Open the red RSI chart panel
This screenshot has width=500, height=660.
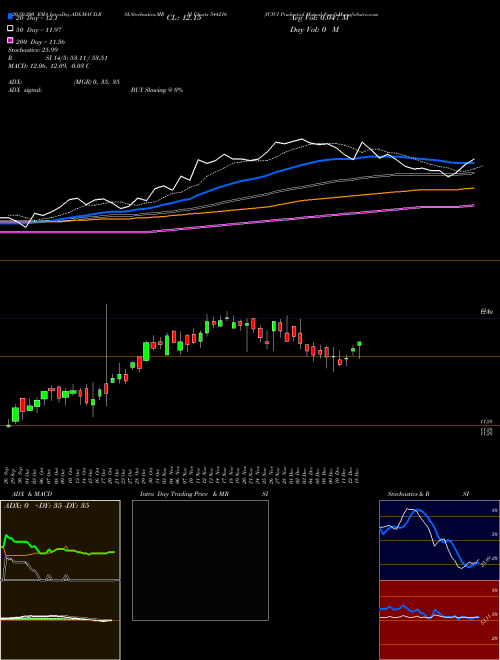439,620
